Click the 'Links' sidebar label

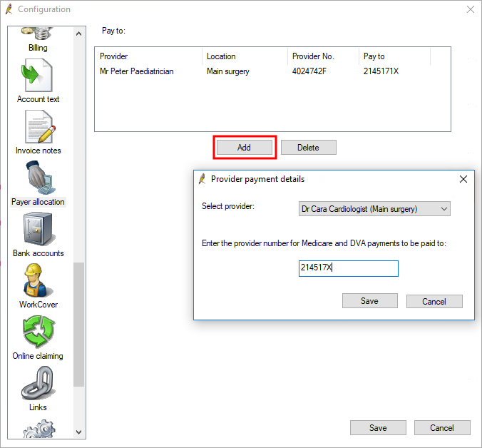(38, 407)
